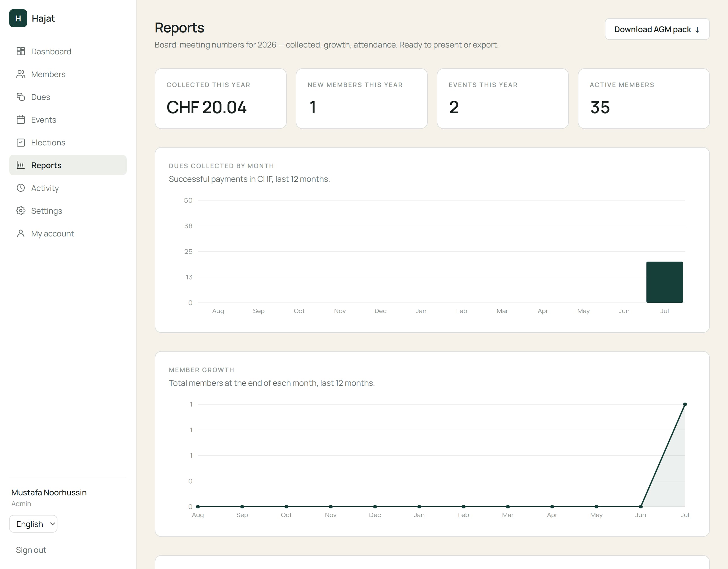Click the Member Growth section title

coord(202,370)
